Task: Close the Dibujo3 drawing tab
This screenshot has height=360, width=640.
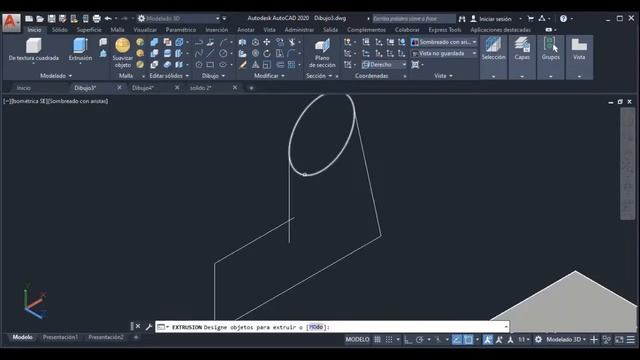Action: [x=119, y=87]
